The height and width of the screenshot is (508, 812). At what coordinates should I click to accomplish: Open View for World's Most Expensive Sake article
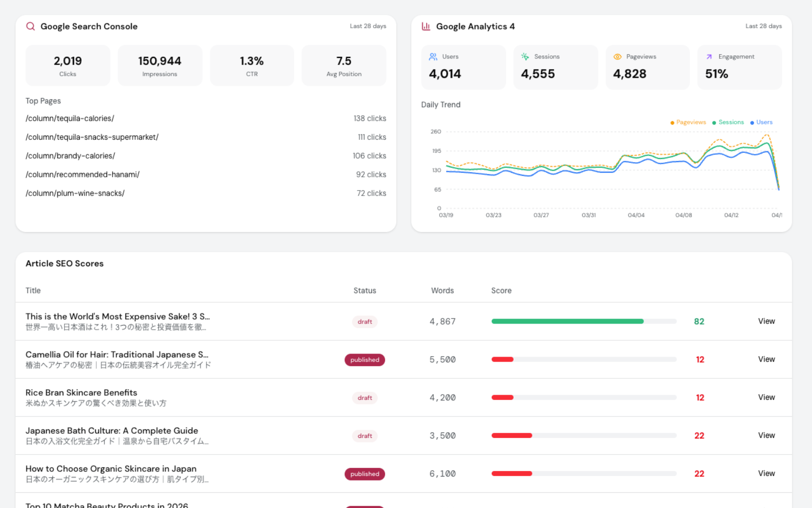click(x=766, y=321)
